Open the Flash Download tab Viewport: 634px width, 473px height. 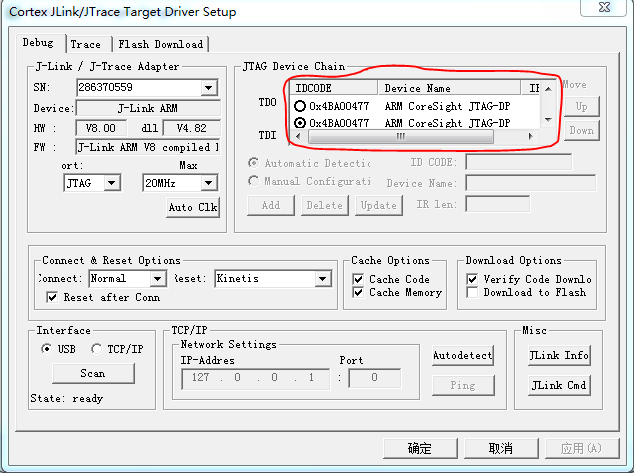click(161, 44)
